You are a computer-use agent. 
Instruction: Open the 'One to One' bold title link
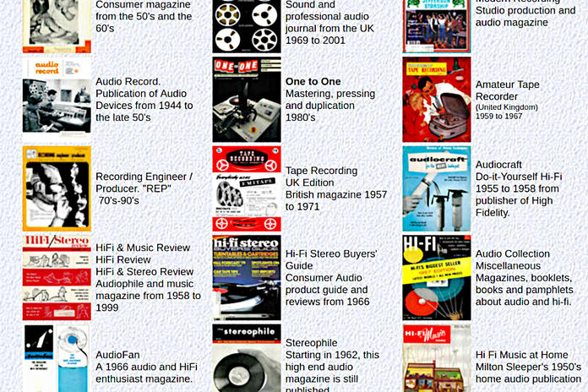point(313,81)
